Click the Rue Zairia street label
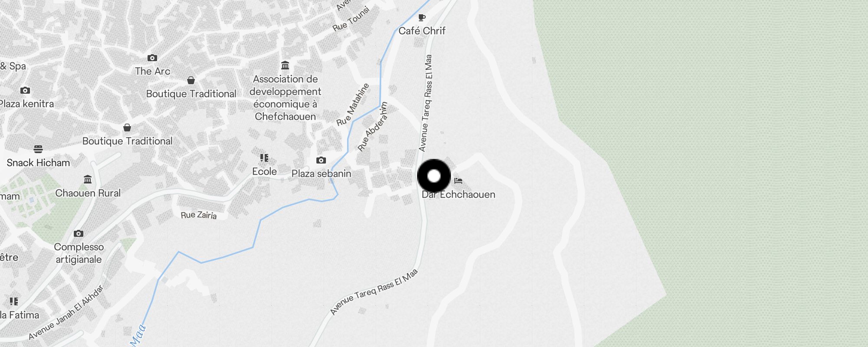Viewport: 868px width, 347px height. click(199, 215)
